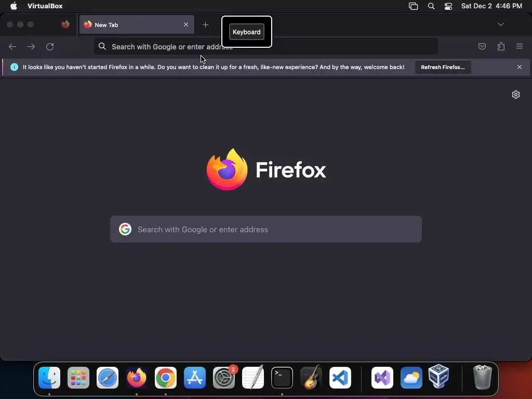Click the Google logo in search box
This screenshot has height=399, width=532.
[x=125, y=229]
